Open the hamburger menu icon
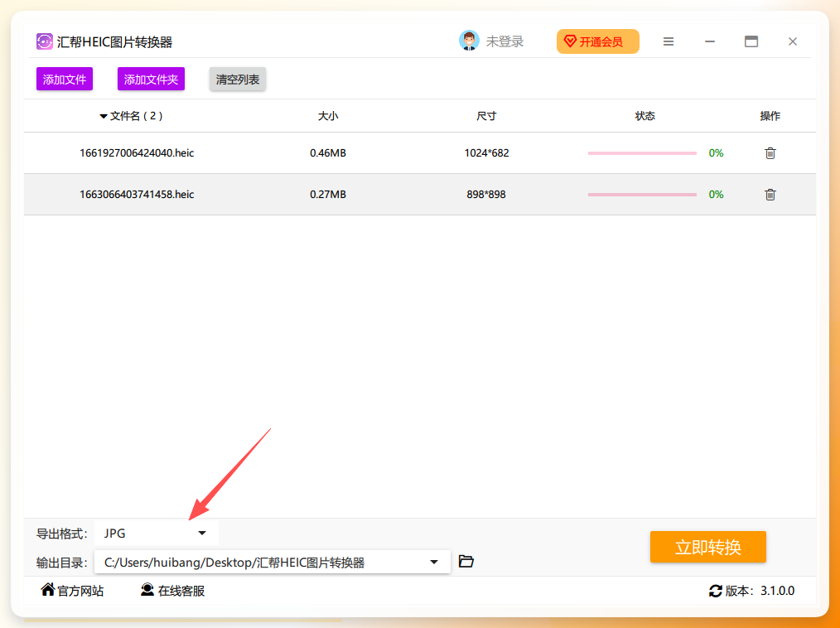 pos(668,41)
